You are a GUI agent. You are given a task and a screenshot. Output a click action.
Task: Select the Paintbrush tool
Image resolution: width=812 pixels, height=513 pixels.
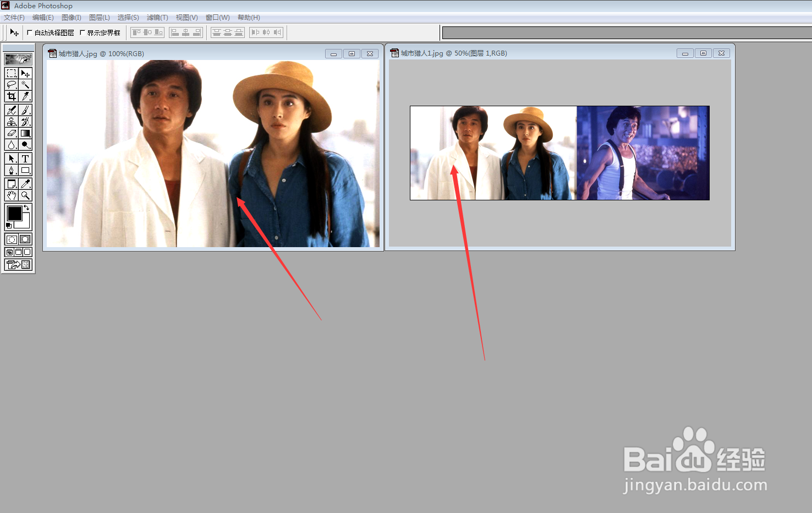pos(25,110)
